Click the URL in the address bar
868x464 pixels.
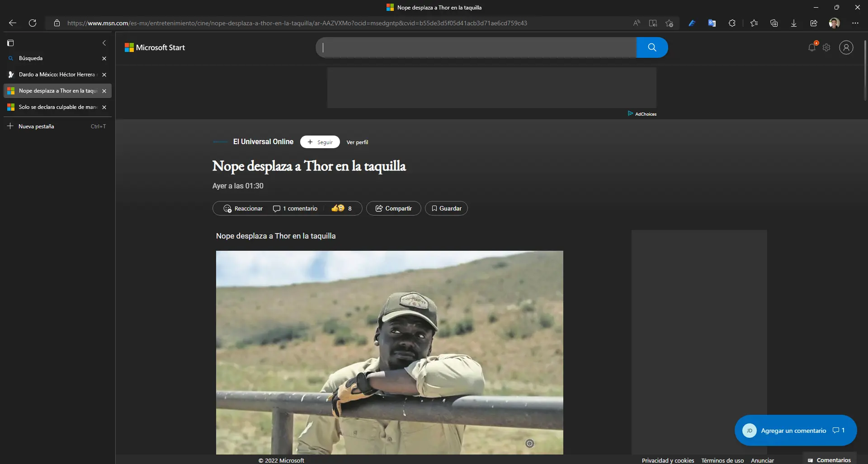[297, 23]
